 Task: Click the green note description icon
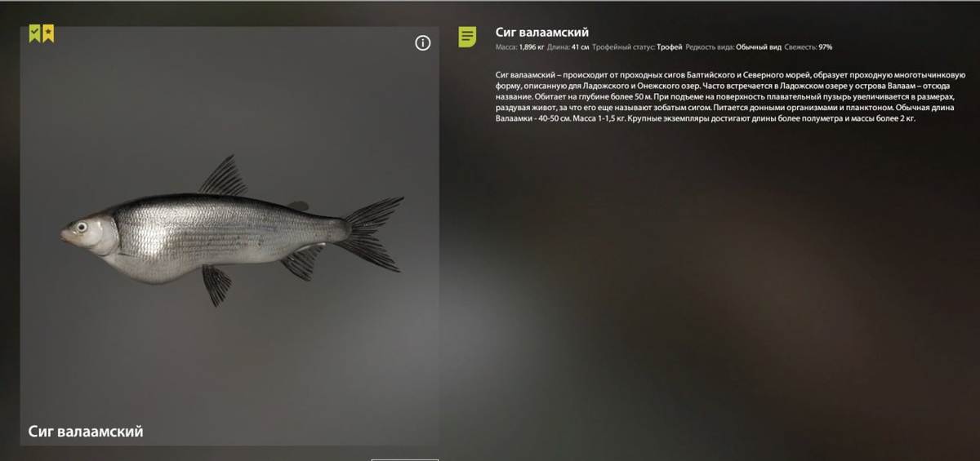pyautogui.click(x=467, y=37)
